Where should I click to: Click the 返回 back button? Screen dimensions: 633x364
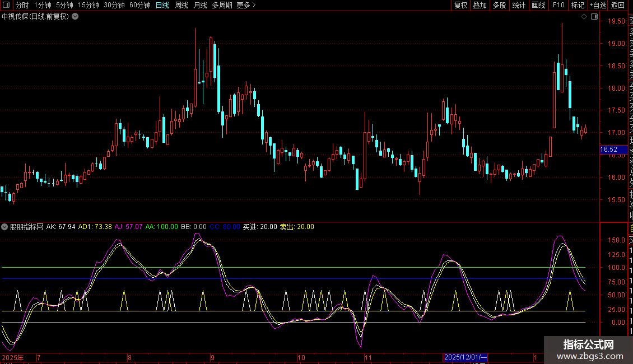[x=618, y=5]
